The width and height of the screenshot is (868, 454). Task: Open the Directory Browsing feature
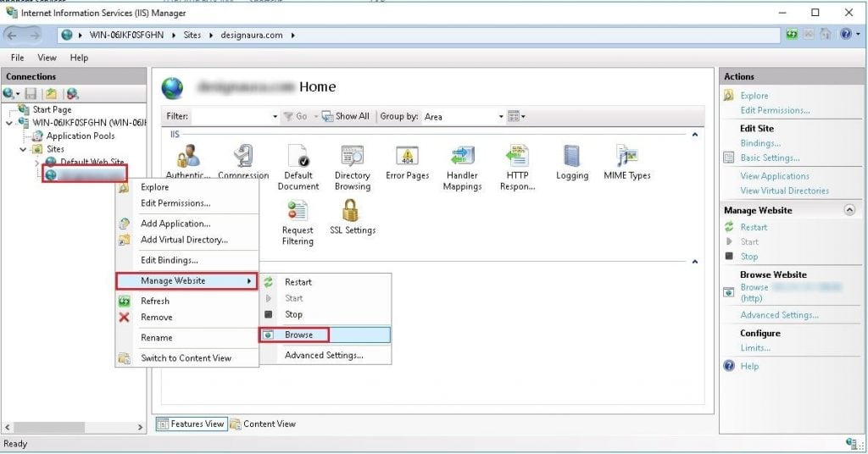coord(353,168)
